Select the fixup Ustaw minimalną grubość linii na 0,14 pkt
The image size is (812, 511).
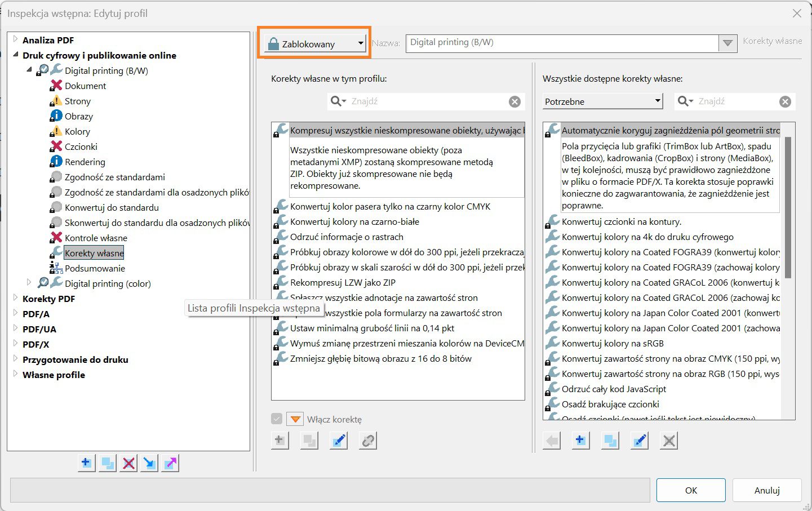[x=372, y=328]
